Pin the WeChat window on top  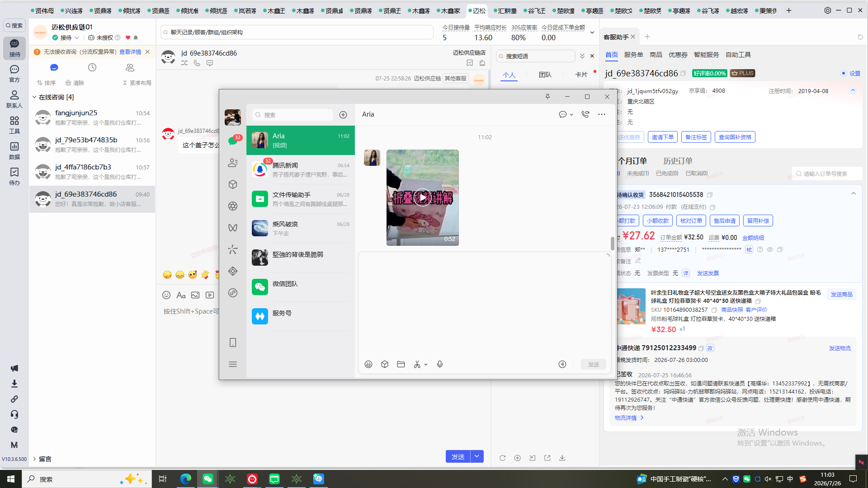(547, 97)
